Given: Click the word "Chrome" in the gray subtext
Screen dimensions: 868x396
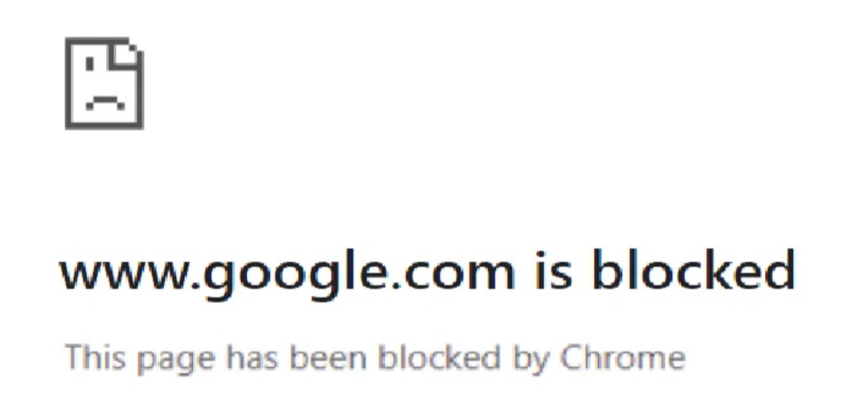Looking at the screenshot, I should click(623, 357).
